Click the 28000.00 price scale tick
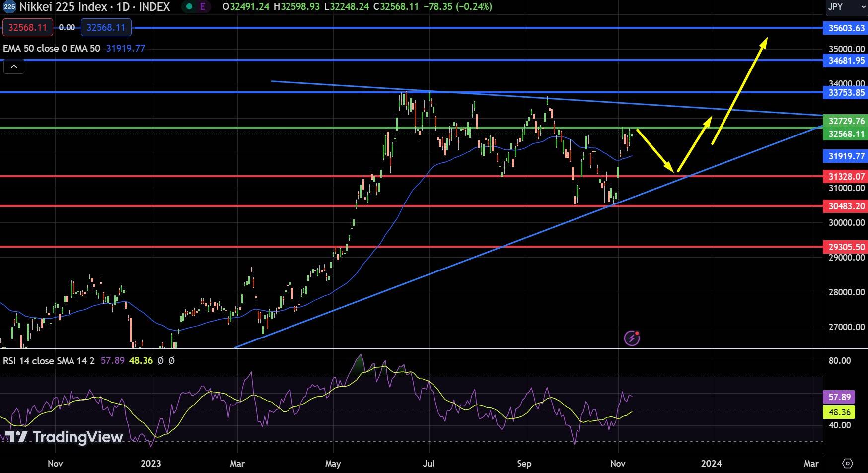 pos(847,292)
